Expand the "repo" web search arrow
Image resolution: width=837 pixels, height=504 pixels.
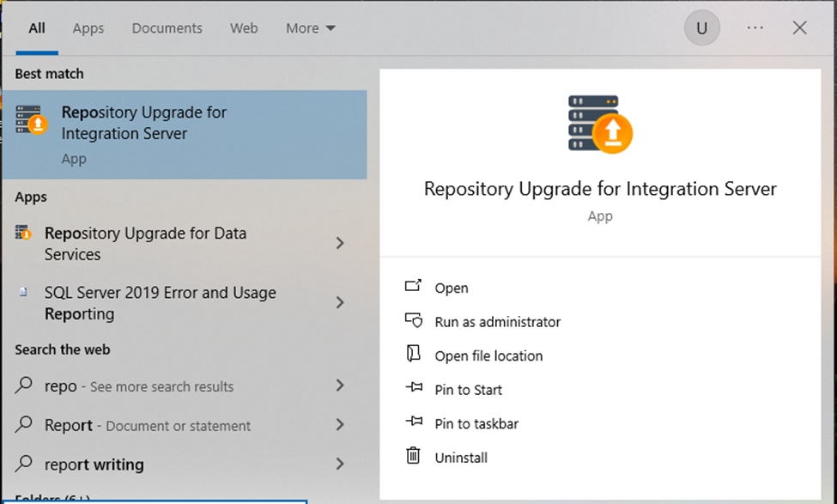[x=340, y=386]
